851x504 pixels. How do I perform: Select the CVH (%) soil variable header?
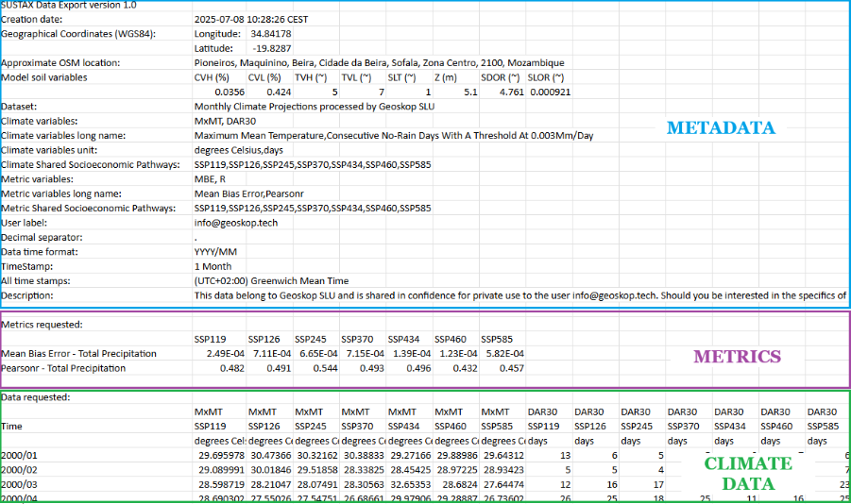(212, 77)
